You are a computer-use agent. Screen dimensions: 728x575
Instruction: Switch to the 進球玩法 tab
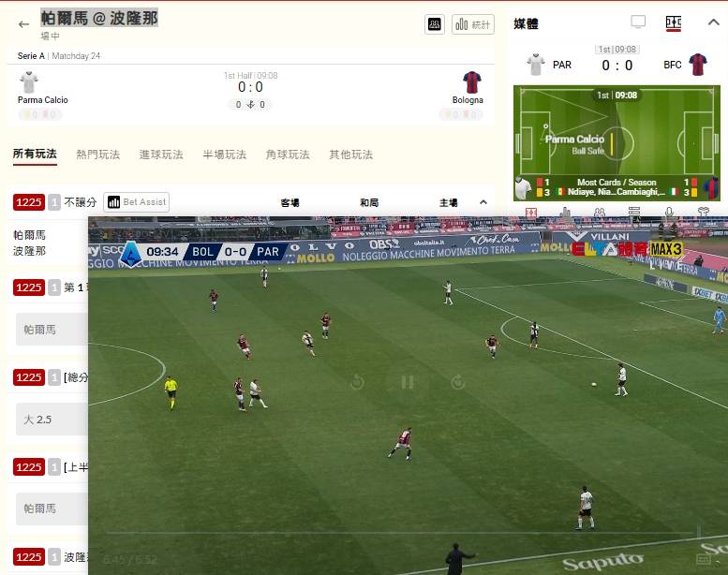tap(161, 155)
